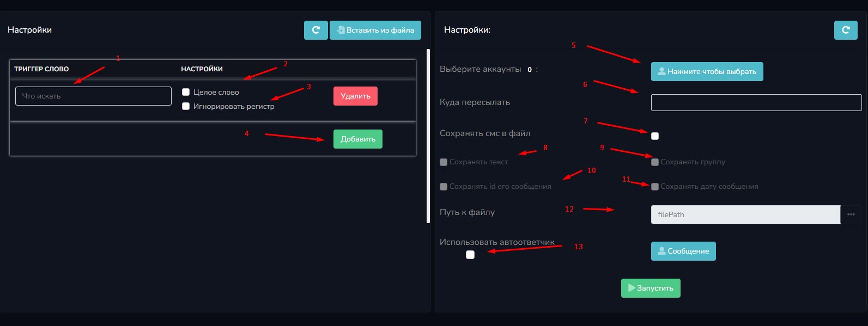Tick 'Сохранять дату сообщения' checkbox

coord(655,187)
